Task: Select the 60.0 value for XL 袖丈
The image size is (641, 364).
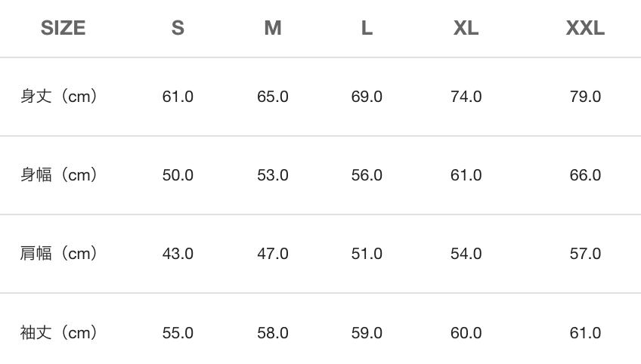Action: (466, 333)
